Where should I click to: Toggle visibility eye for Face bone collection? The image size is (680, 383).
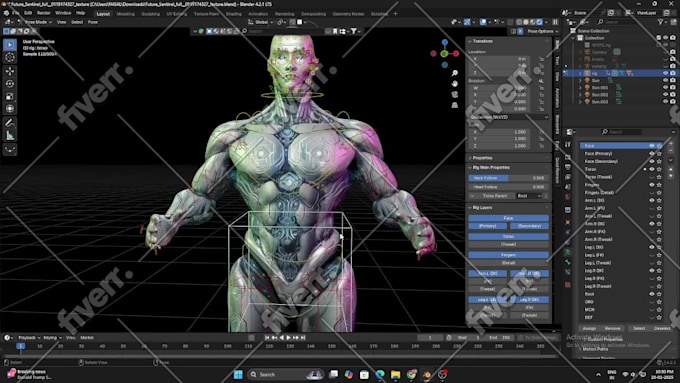651,146
